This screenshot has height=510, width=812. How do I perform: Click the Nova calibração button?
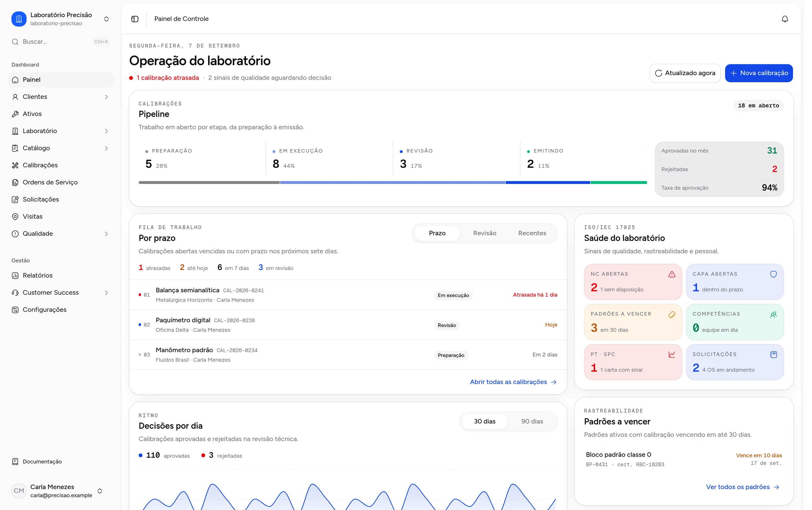tap(759, 73)
